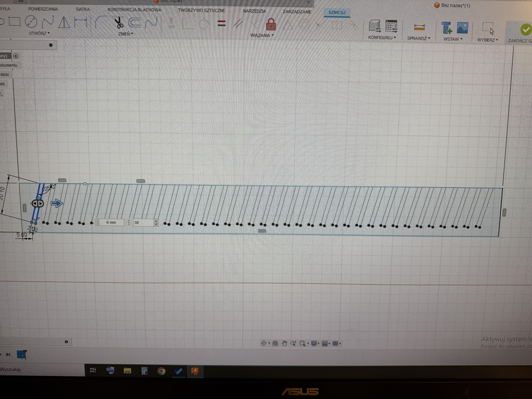
Task: Skip to end of the timeline
Action: [8, 354]
